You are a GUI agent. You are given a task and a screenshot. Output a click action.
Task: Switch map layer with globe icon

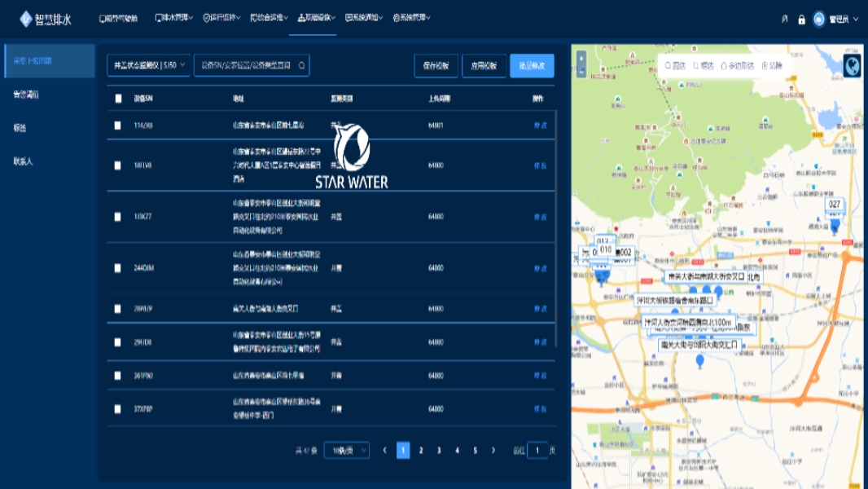[853, 66]
